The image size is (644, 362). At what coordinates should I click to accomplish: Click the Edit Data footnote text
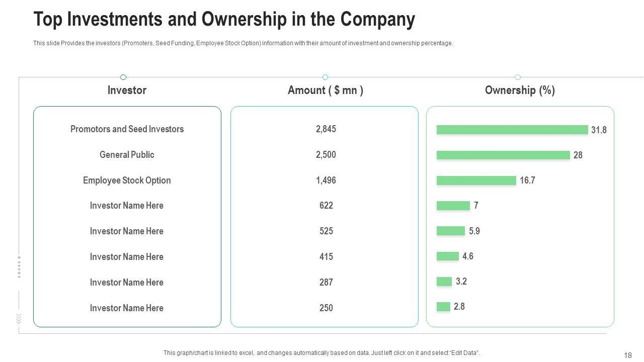(321, 353)
